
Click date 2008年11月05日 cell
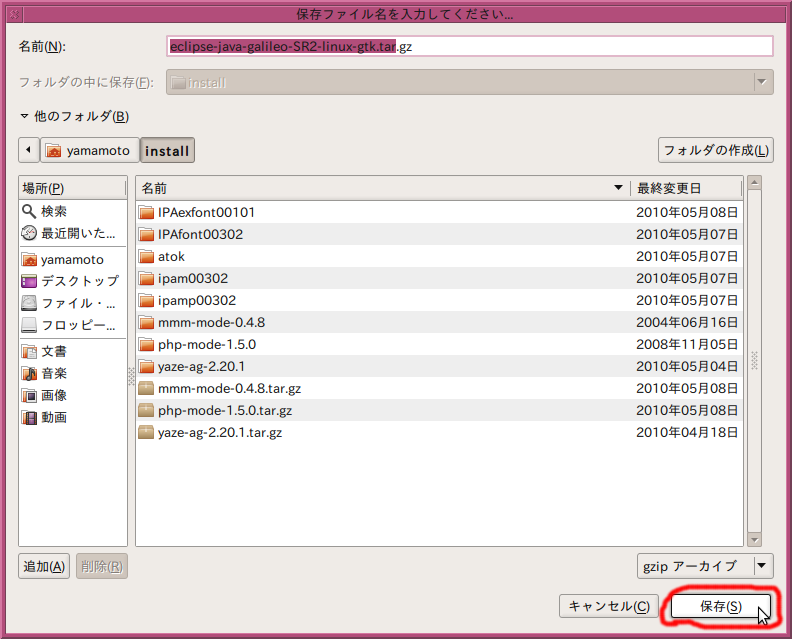686,345
